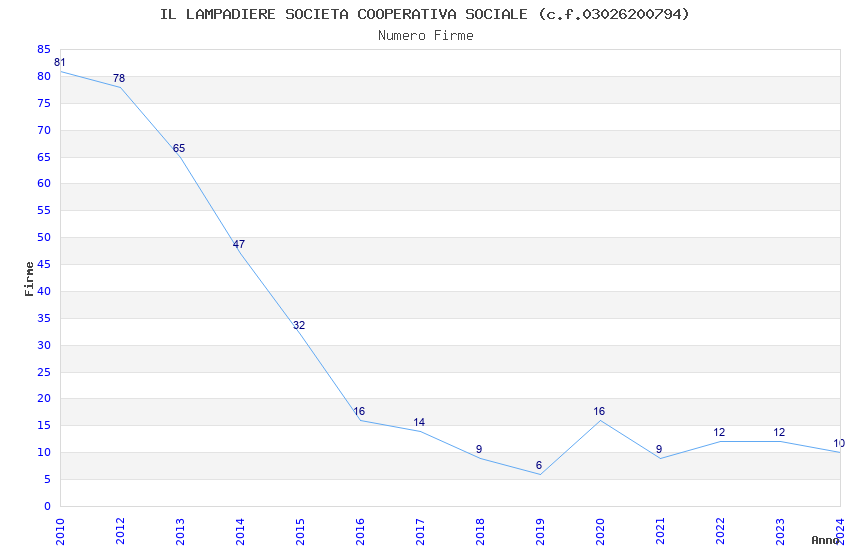850x550 pixels.
Task: Click x-axis year 2013
Action: click(180, 531)
